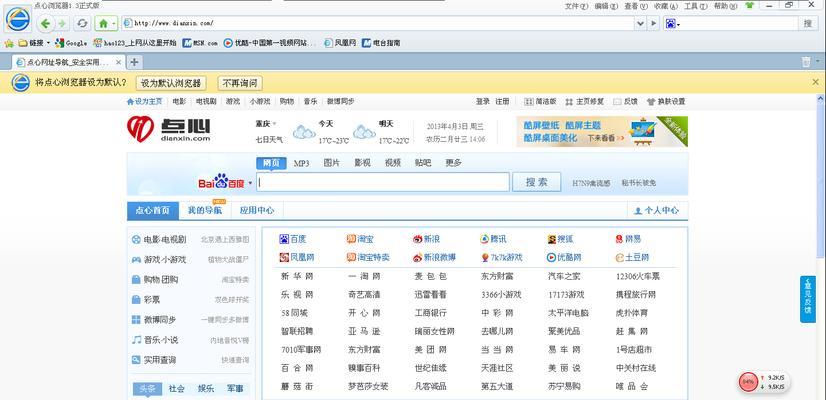Expand the 重庆 city dropdown
The width and height of the screenshot is (826, 400).
(x=266, y=124)
